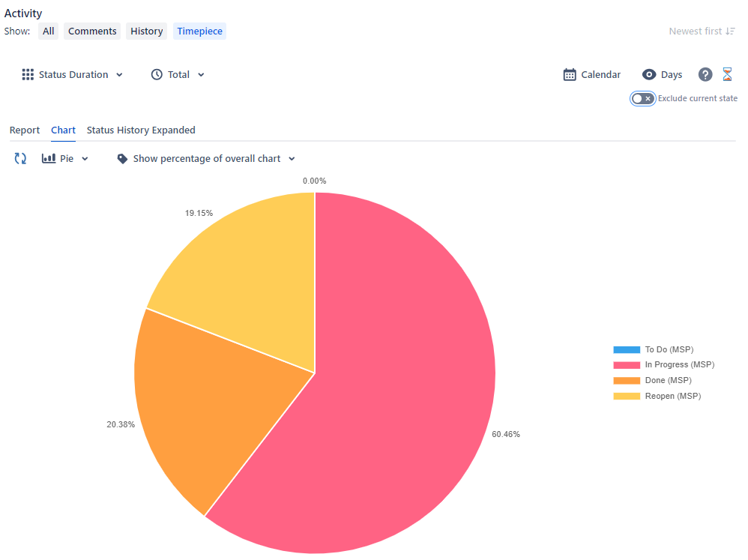Switch activity filter to History
748x560 pixels.
(146, 31)
